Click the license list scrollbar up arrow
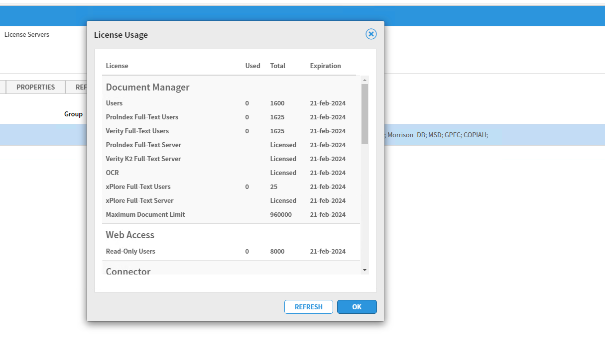Screen dimensions: 605x364 tap(365, 80)
